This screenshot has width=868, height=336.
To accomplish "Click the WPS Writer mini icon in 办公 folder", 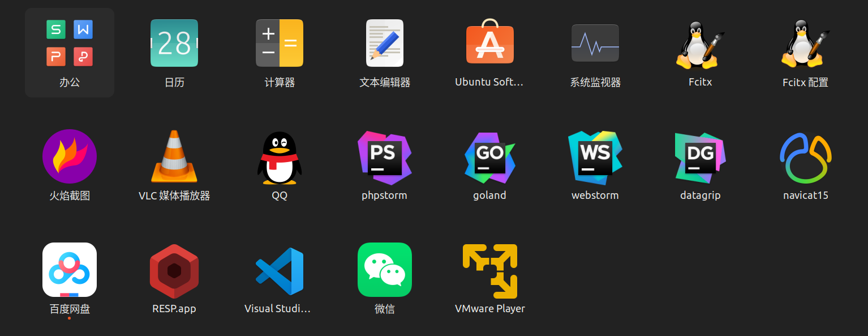I will (83, 29).
